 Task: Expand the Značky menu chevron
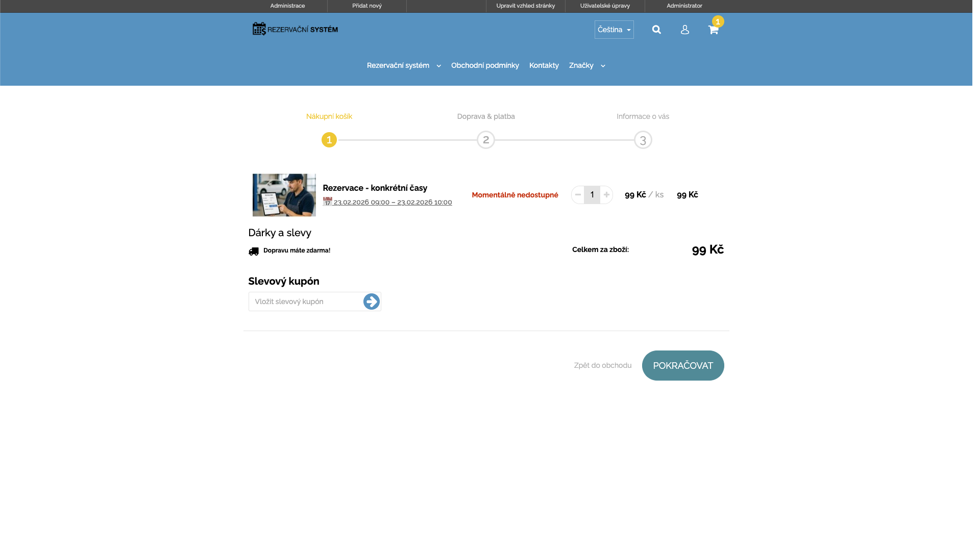(603, 66)
